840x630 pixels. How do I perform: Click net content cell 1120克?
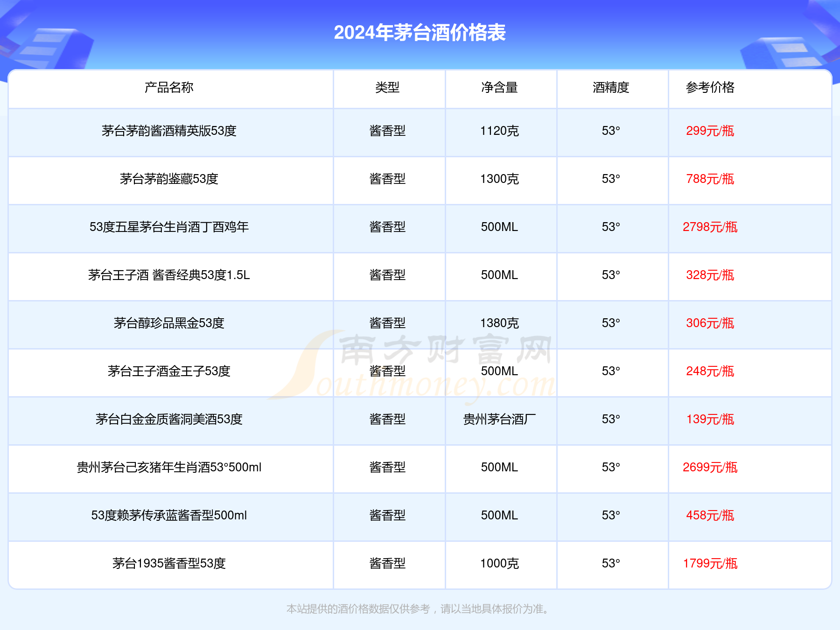pyautogui.click(x=499, y=131)
